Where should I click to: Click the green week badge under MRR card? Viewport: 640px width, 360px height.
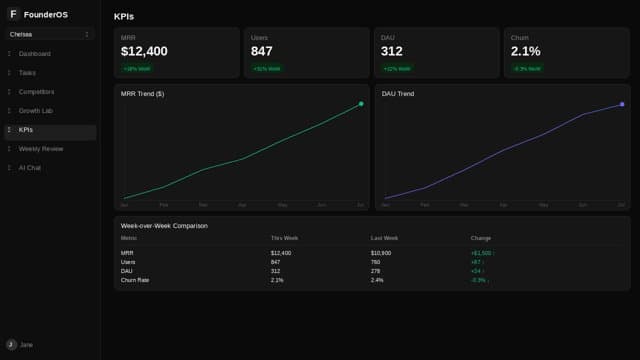point(137,69)
